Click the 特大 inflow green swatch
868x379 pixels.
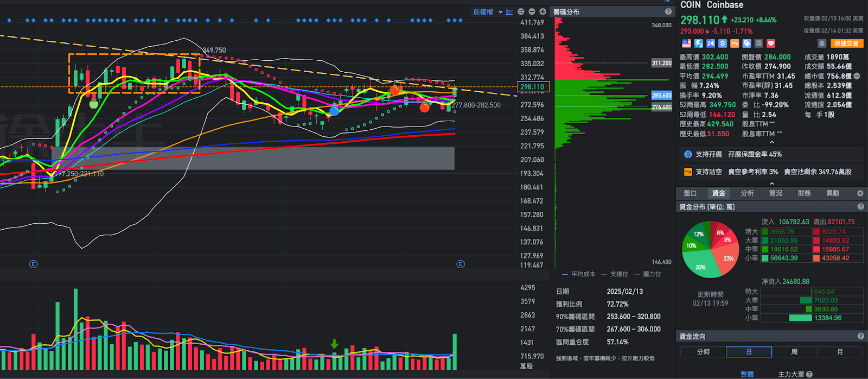pyautogui.click(x=765, y=232)
